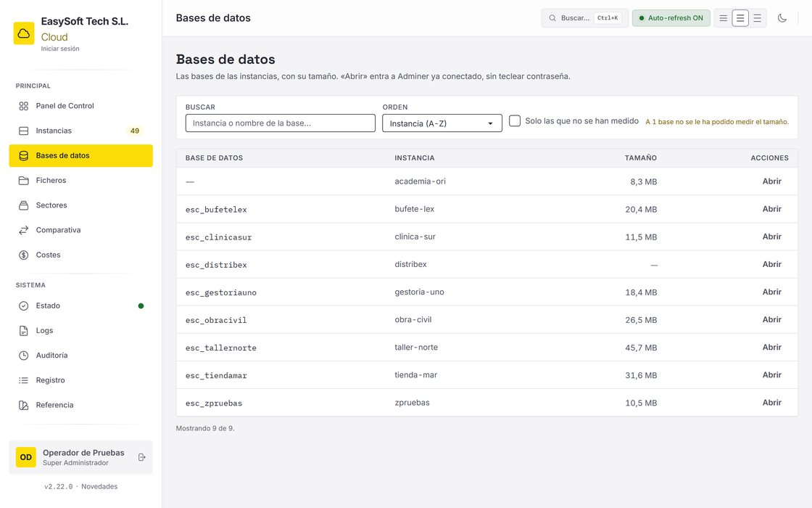Select the medium row density option
The image size is (812, 508).
[740, 18]
